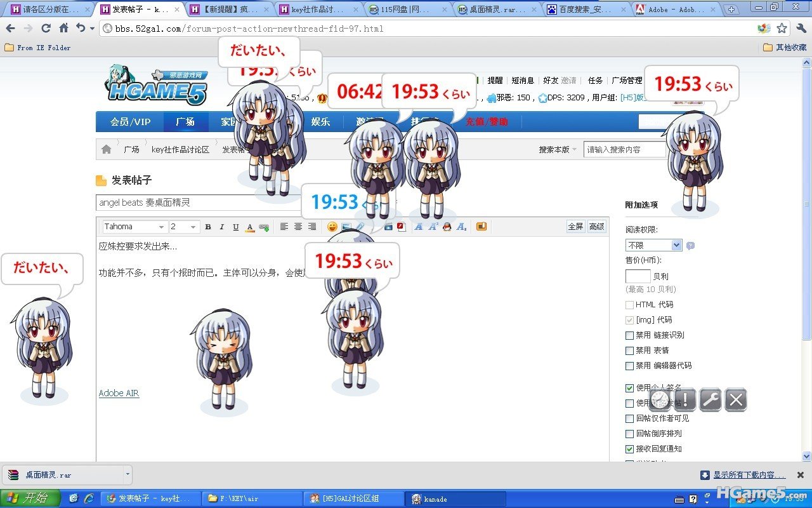Click the 高级 advanced editor button
This screenshot has width=812, height=508.
[596, 227]
